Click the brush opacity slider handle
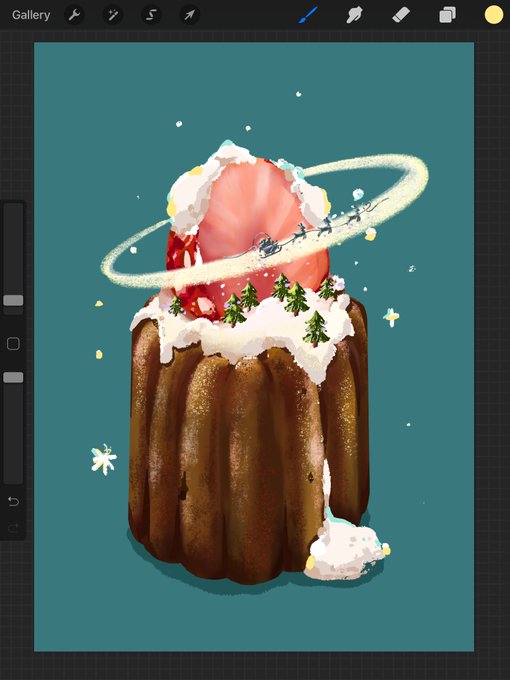 (13, 377)
